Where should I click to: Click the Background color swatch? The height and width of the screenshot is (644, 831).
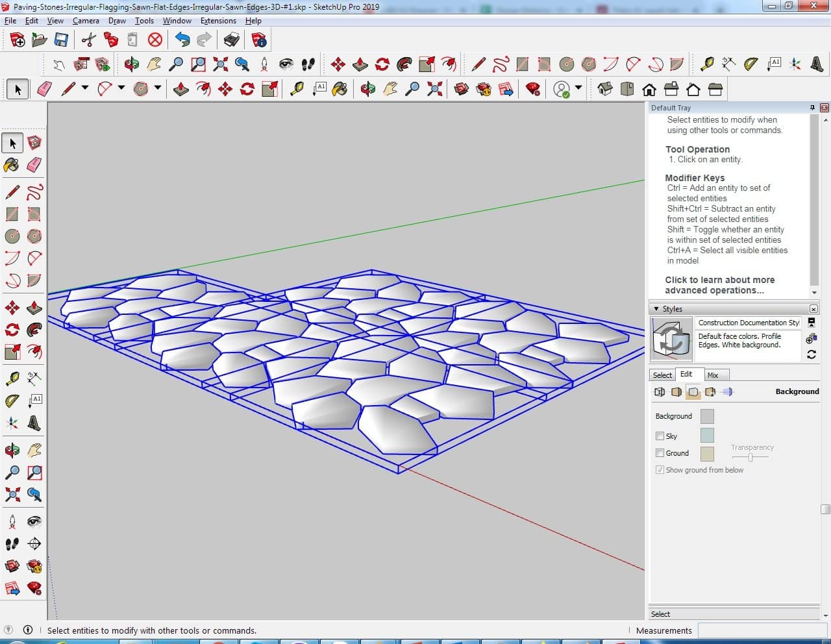coord(707,416)
